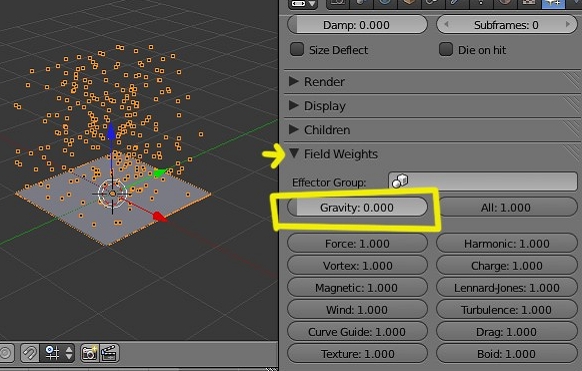Click the red X axis manipulator arrow
This screenshot has width=582, height=371.
pyautogui.click(x=160, y=217)
